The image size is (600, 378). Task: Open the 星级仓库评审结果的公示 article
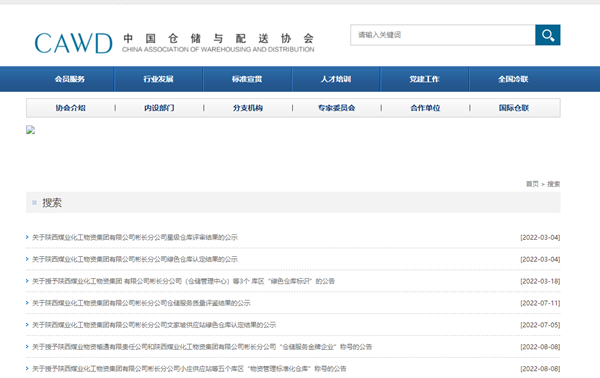click(135, 237)
